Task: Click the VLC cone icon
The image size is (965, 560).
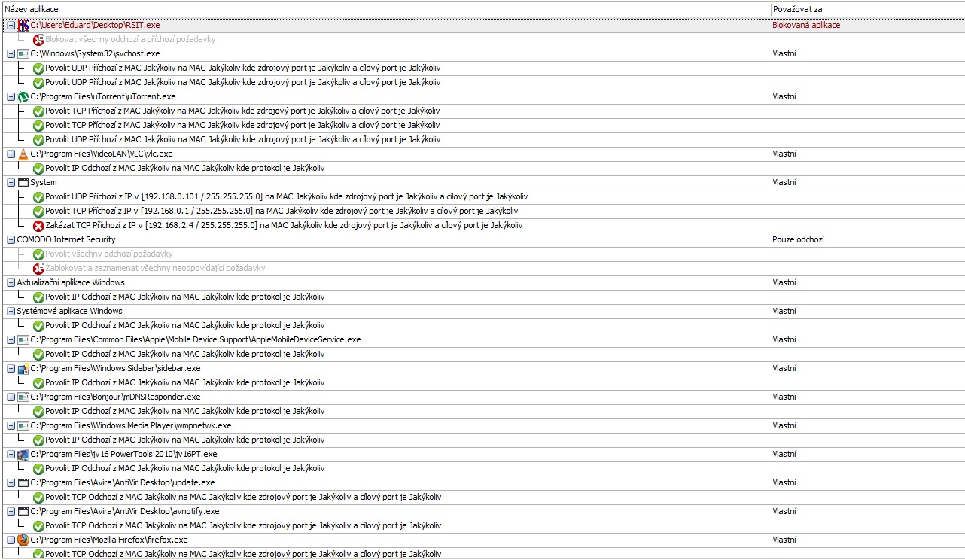Action: click(x=23, y=154)
